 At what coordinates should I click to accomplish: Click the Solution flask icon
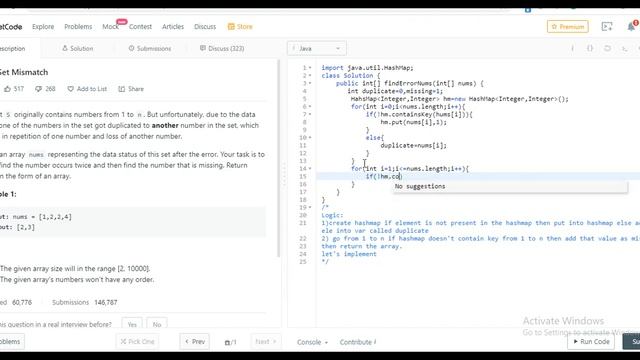(x=65, y=48)
